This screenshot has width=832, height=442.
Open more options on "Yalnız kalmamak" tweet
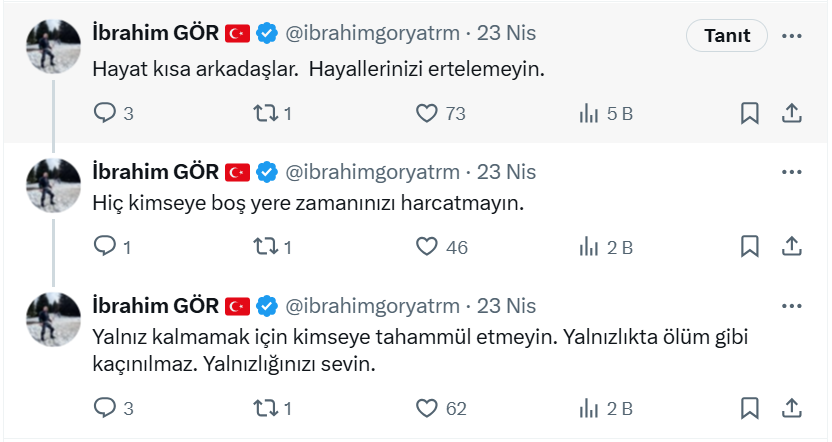coord(791,305)
